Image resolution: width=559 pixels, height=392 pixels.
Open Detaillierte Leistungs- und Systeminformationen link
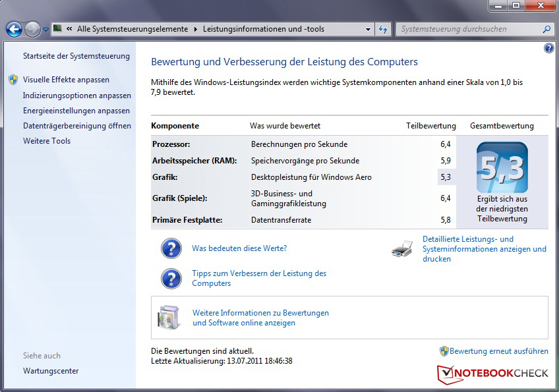coord(484,249)
